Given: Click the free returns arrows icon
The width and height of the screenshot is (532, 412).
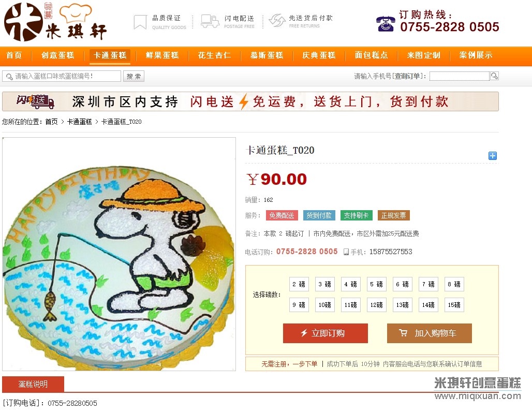Looking at the screenshot, I should (277, 20).
